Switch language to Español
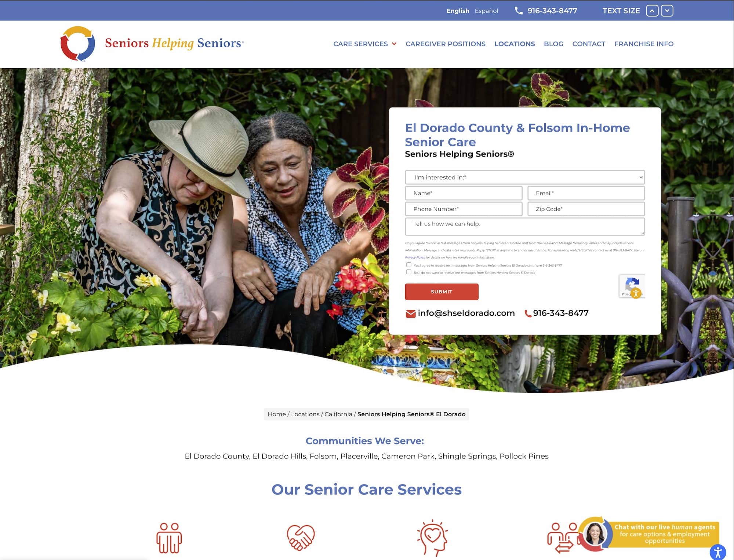This screenshot has height=560, width=734. 486,11
